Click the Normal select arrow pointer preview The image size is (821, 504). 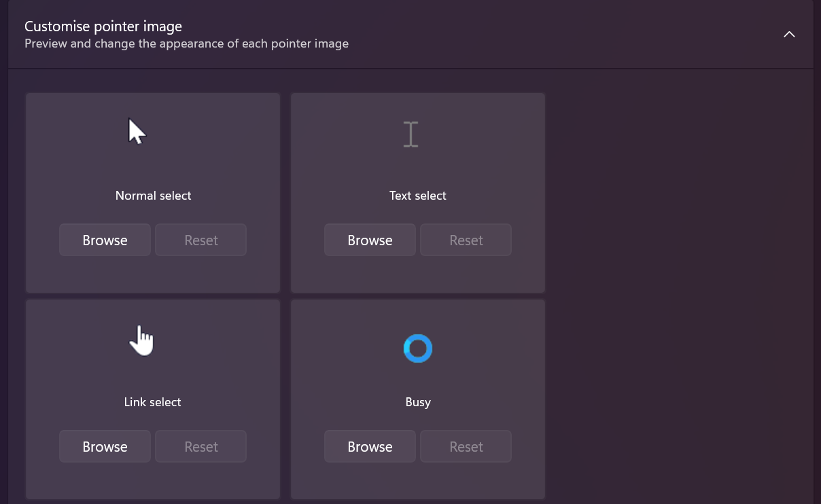(x=137, y=132)
